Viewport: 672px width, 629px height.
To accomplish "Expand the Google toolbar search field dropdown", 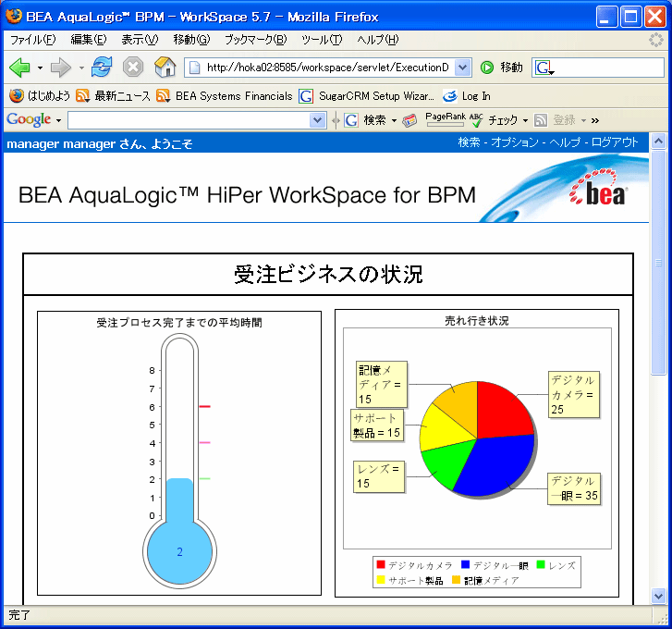I will [317, 120].
